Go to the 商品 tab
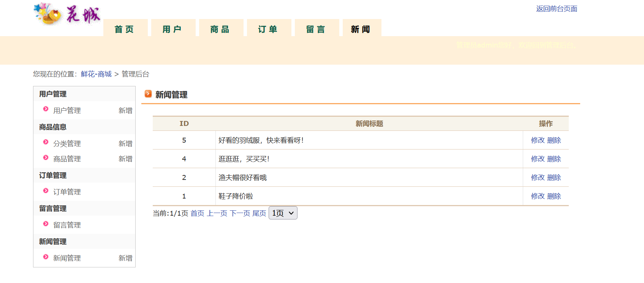644x283 pixels. point(221,28)
